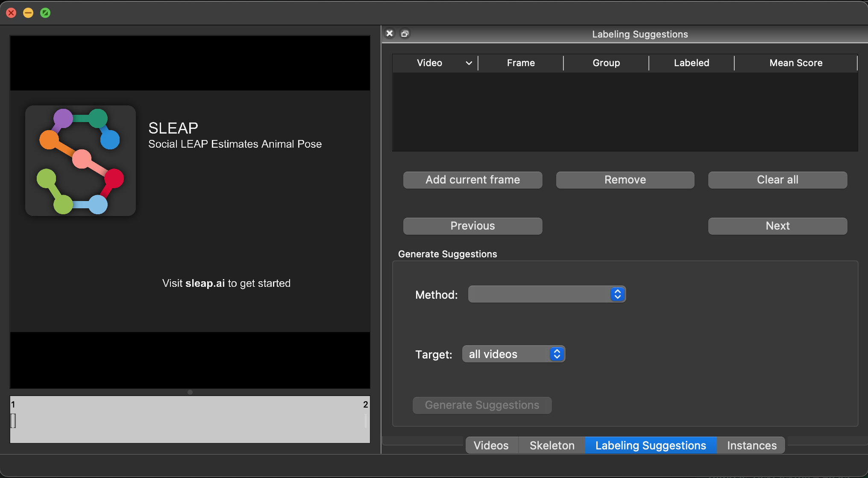Go to Previous suggestion

pyautogui.click(x=472, y=226)
